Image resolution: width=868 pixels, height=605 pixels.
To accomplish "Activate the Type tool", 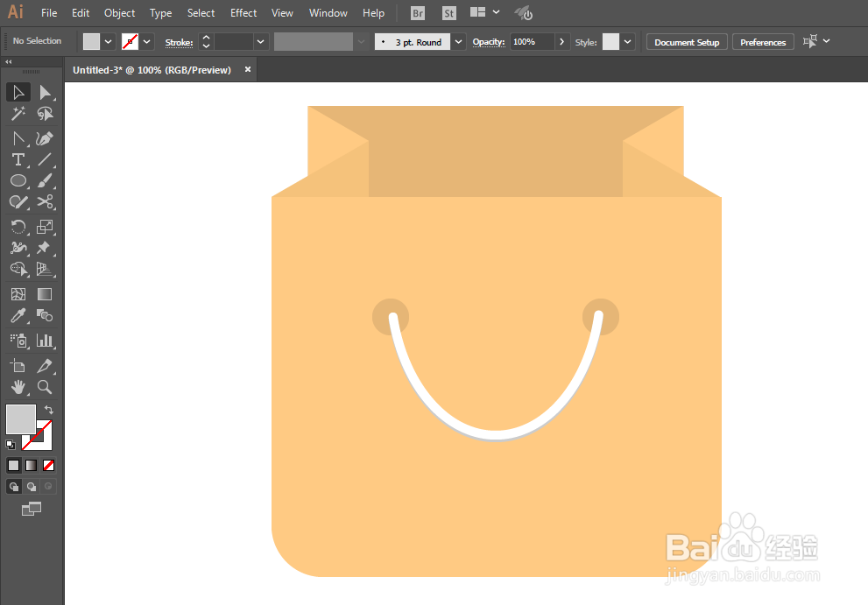I will click(x=18, y=159).
